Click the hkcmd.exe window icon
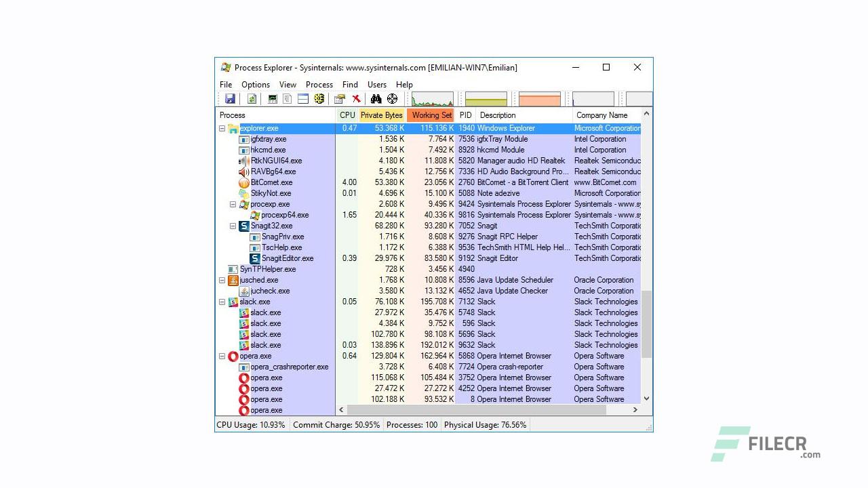The width and height of the screenshot is (868, 488). point(244,150)
